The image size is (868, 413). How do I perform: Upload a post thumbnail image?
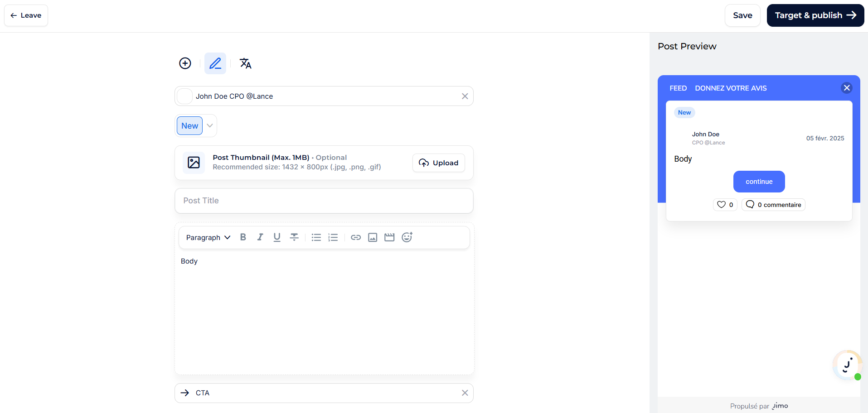click(x=438, y=163)
